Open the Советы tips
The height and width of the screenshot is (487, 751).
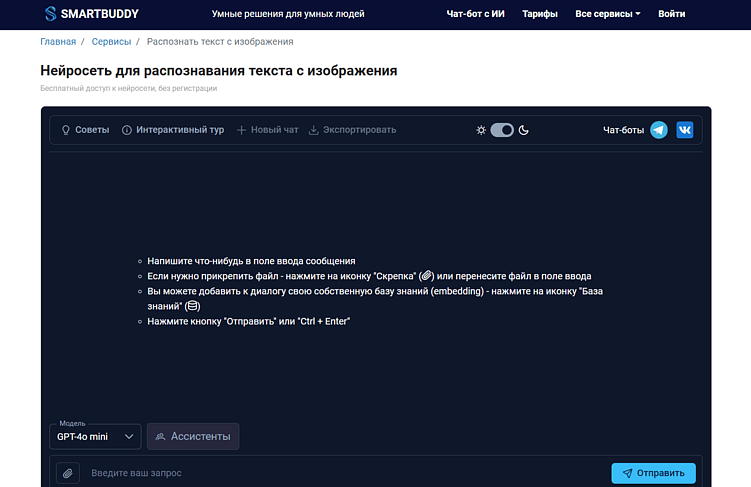click(85, 130)
